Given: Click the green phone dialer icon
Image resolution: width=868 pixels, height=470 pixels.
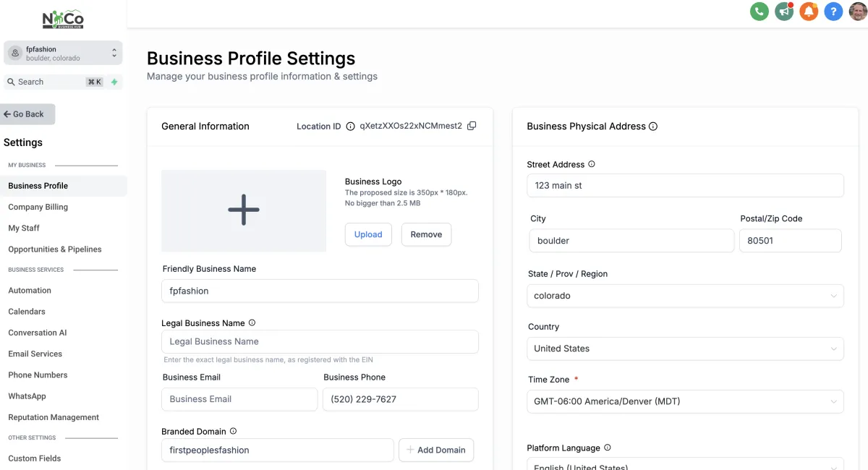Looking at the screenshot, I should click(x=759, y=11).
